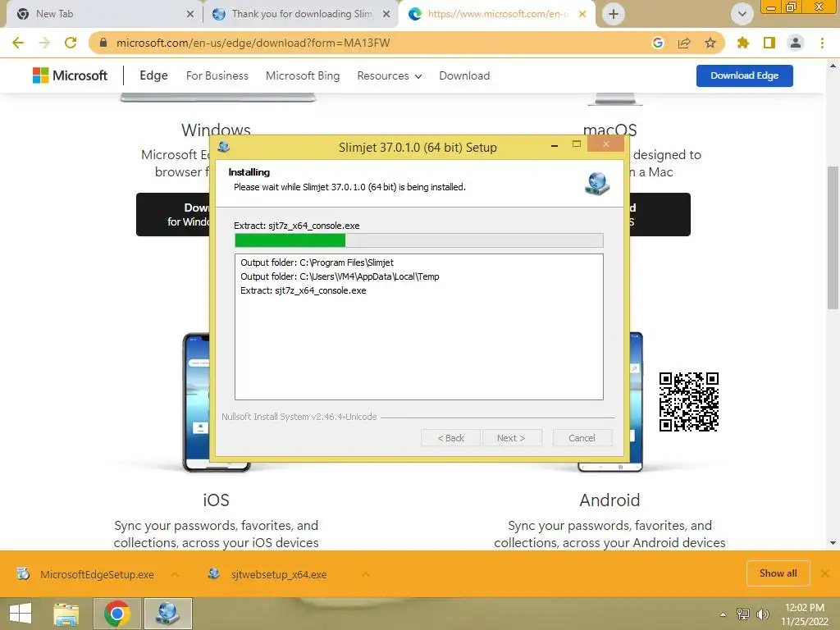Click the Chrome back arrow
The image size is (840, 630).
point(18,43)
